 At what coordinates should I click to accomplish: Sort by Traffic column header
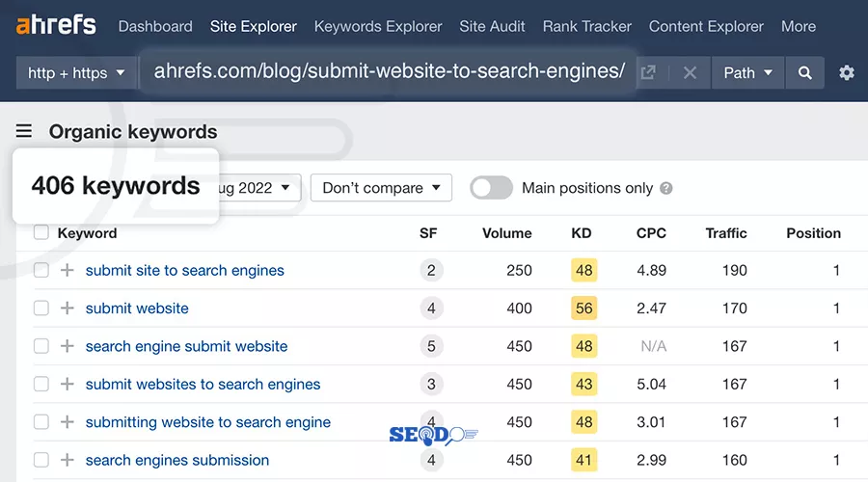click(725, 233)
